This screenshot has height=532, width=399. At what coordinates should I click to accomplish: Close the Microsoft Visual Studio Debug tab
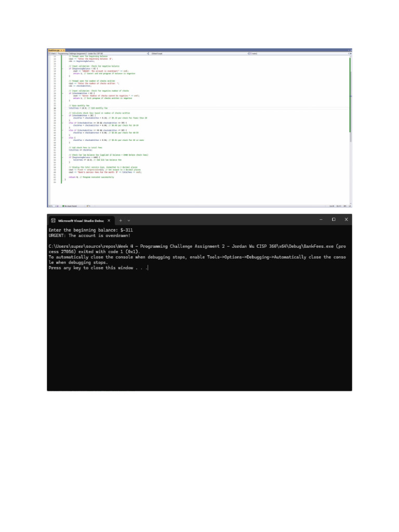pyautogui.click(x=109, y=220)
